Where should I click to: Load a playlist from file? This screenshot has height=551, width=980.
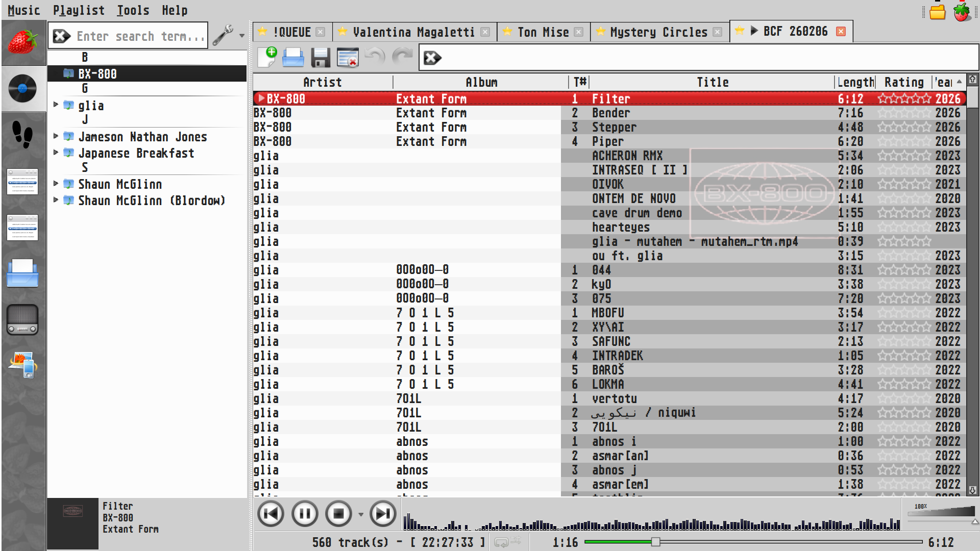click(293, 58)
